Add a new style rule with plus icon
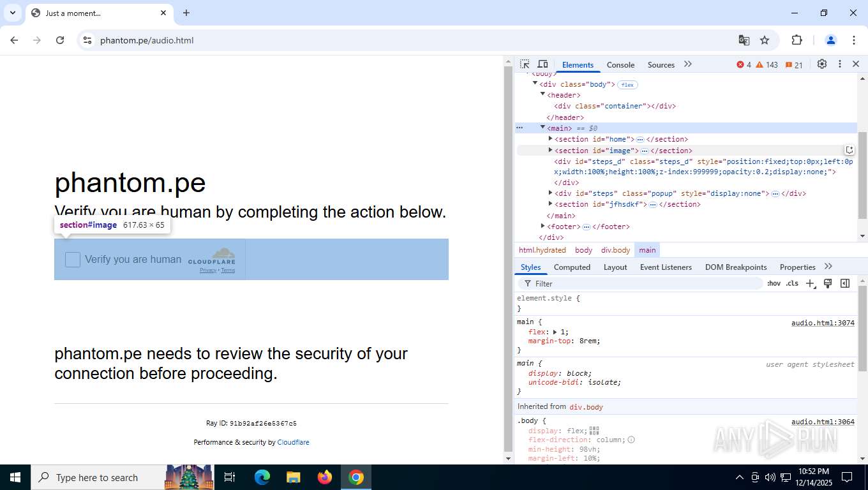868x490 pixels. pyautogui.click(x=810, y=283)
